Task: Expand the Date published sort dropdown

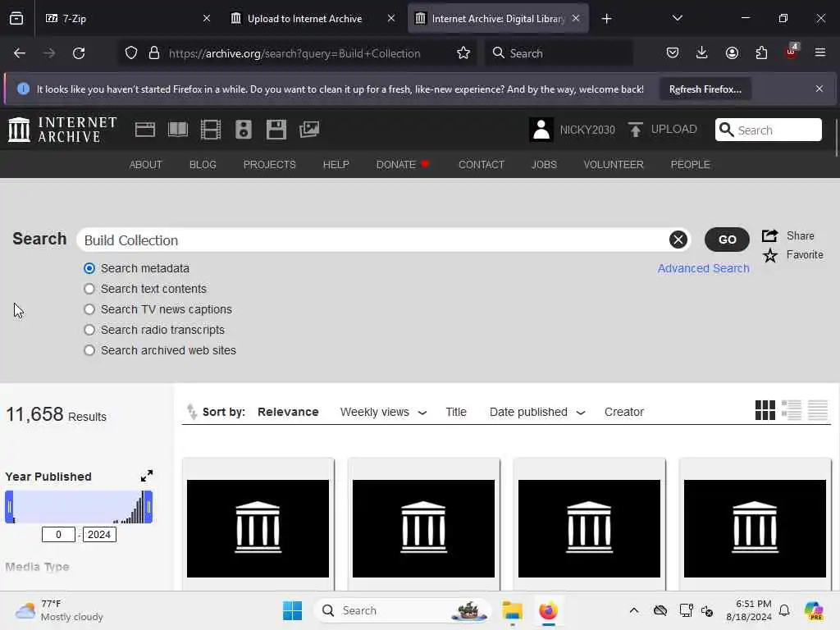Action: point(580,413)
